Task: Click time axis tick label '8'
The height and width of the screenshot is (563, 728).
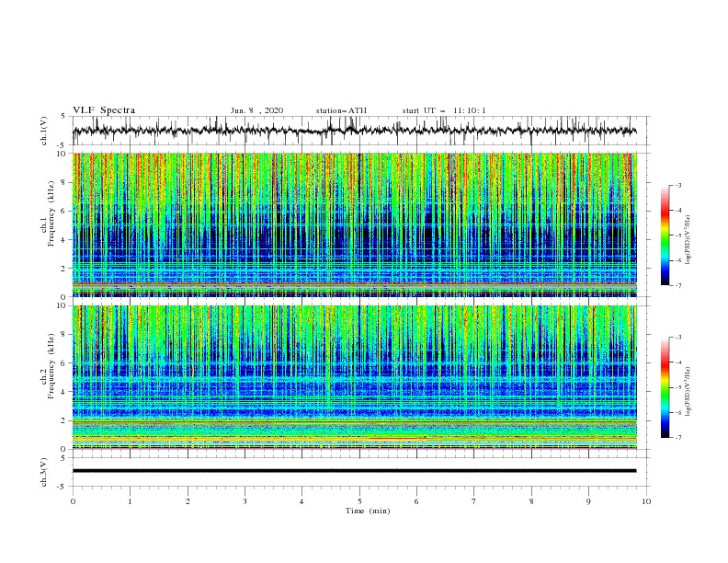Action: (x=531, y=501)
